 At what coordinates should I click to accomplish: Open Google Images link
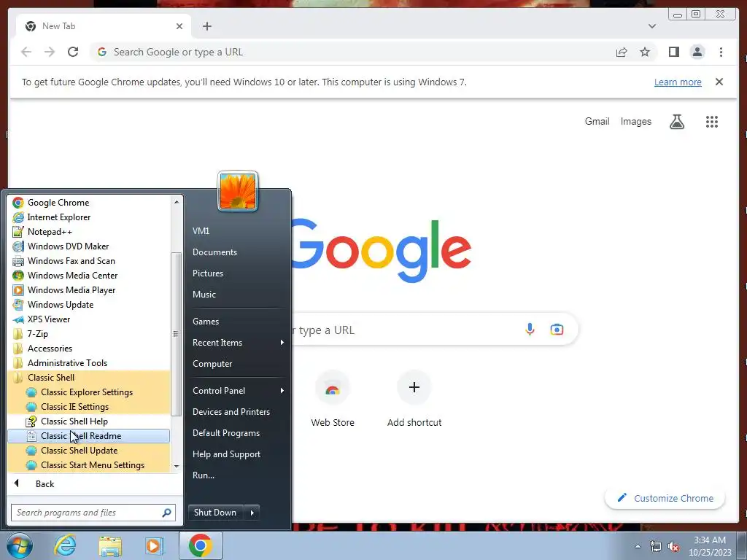coord(635,122)
